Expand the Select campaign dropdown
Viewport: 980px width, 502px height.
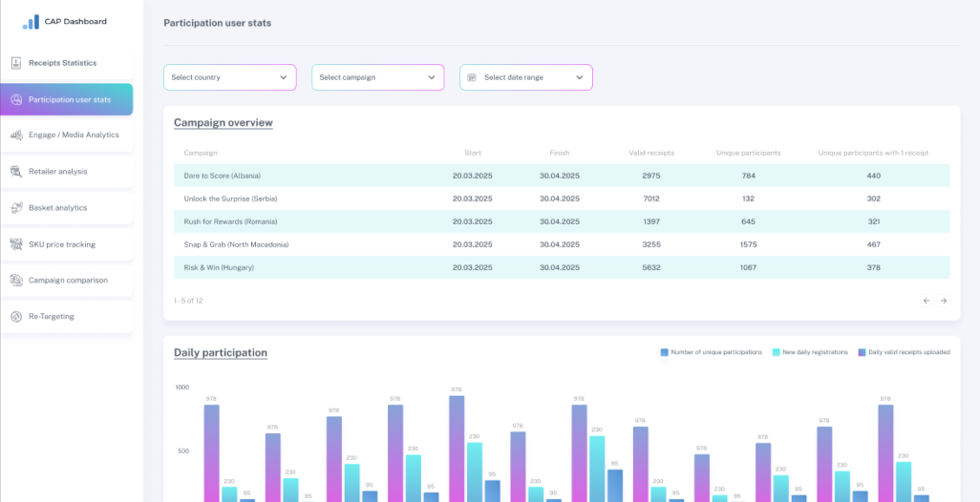pos(377,77)
